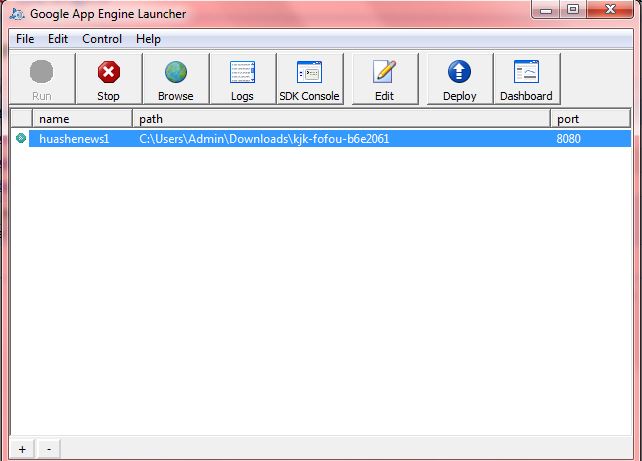Remove selected application with minus button
Image resolution: width=642 pixels, height=461 pixels.
(49, 449)
